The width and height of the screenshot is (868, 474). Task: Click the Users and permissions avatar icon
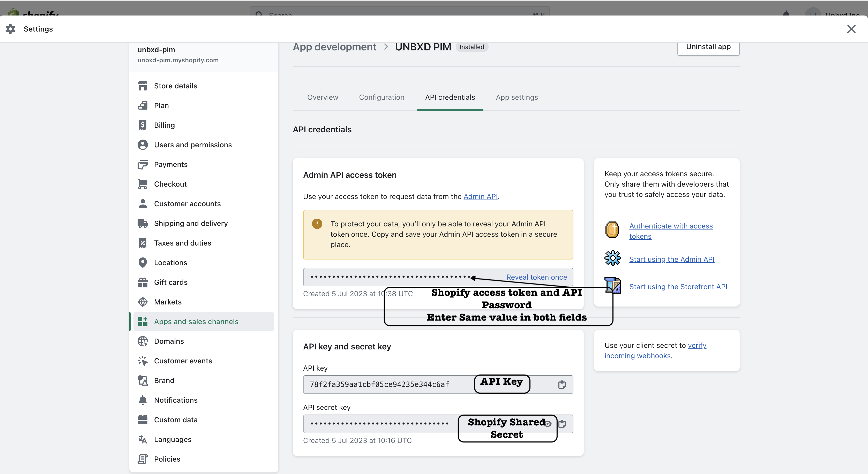[x=143, y=145]
